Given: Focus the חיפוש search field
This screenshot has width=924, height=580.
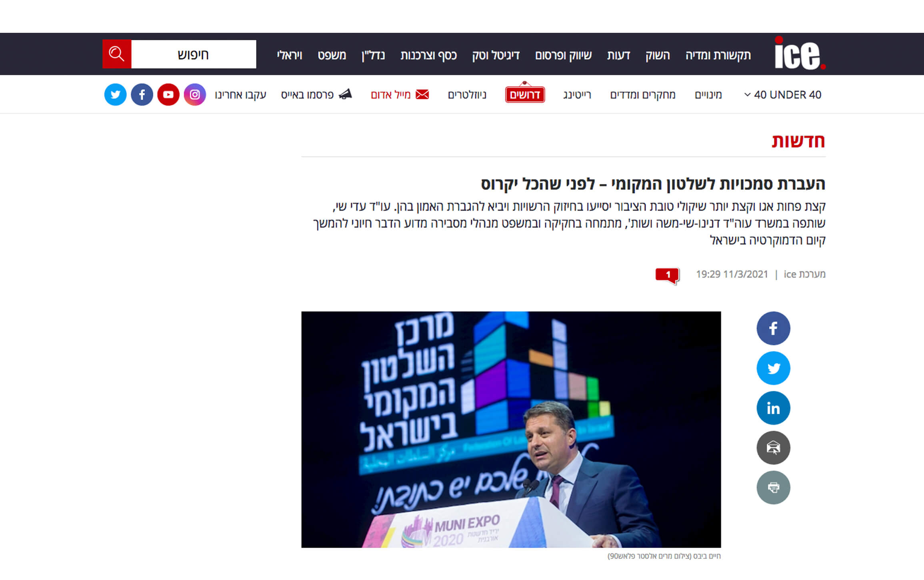Looking at the screenshot, I should click(194, 54).
